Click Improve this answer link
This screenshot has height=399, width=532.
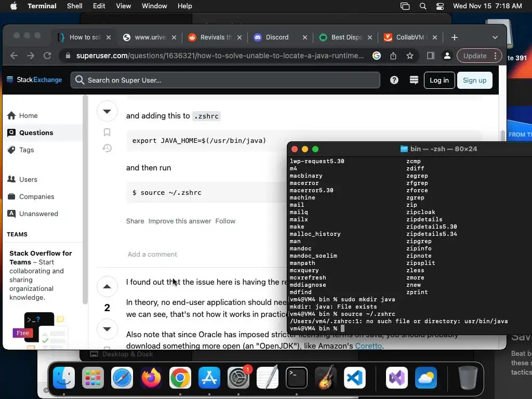179,221
